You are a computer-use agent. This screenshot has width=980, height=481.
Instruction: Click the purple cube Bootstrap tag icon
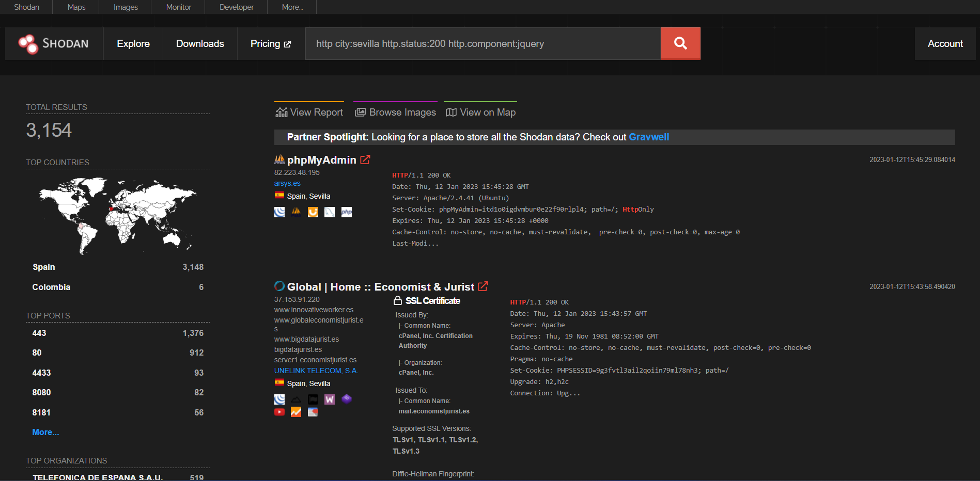tap(347, 398)
